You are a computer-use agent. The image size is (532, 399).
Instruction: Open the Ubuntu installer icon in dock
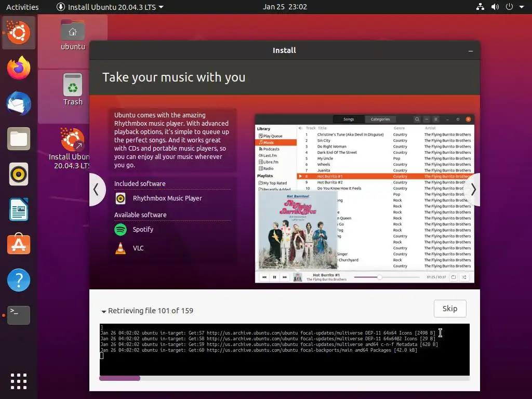tap(18, 33)
